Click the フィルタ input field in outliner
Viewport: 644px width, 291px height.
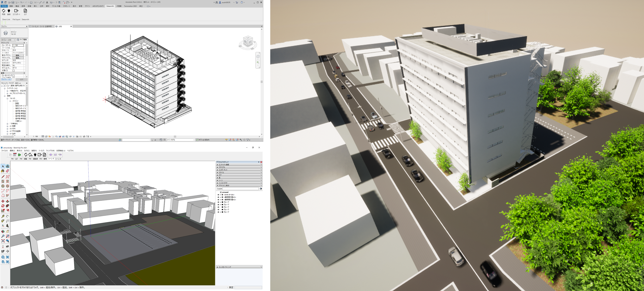pos(241,189)
